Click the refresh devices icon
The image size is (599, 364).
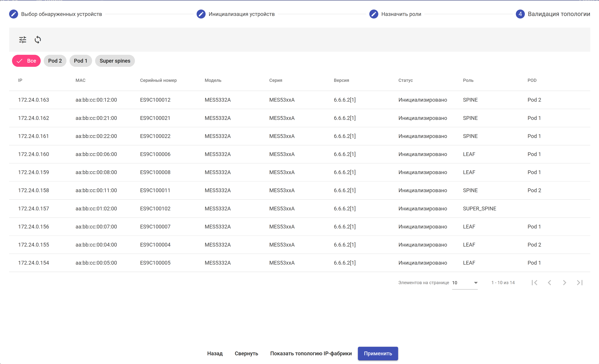click(x=38, y=40)
